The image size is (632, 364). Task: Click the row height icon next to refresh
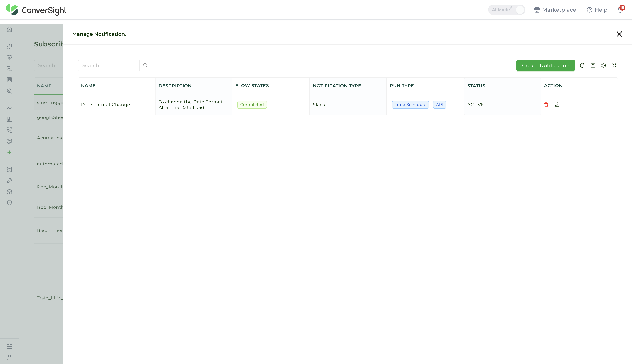(x=593, y=65)
